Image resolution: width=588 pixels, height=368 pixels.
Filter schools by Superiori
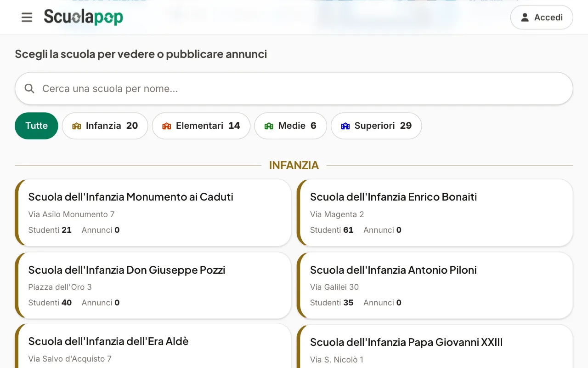point(376,126)
